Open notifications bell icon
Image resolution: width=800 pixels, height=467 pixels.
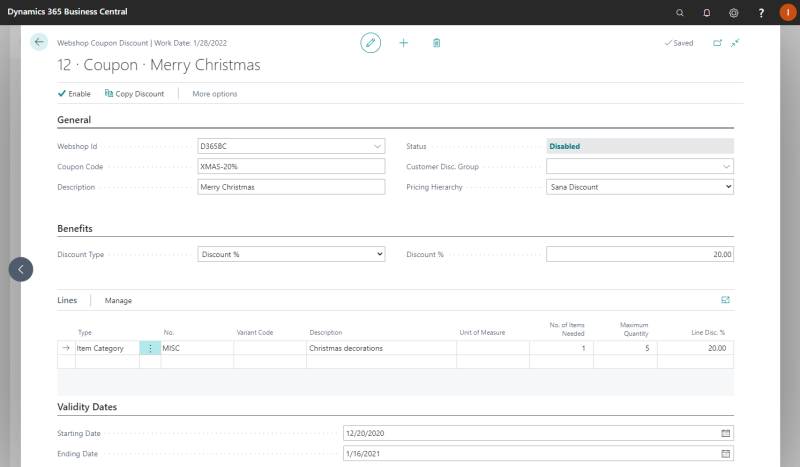[707, 13]
